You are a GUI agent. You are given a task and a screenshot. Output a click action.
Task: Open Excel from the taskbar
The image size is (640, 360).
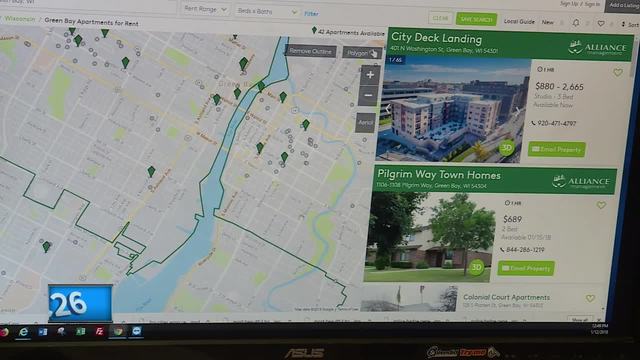click(80, 331)
